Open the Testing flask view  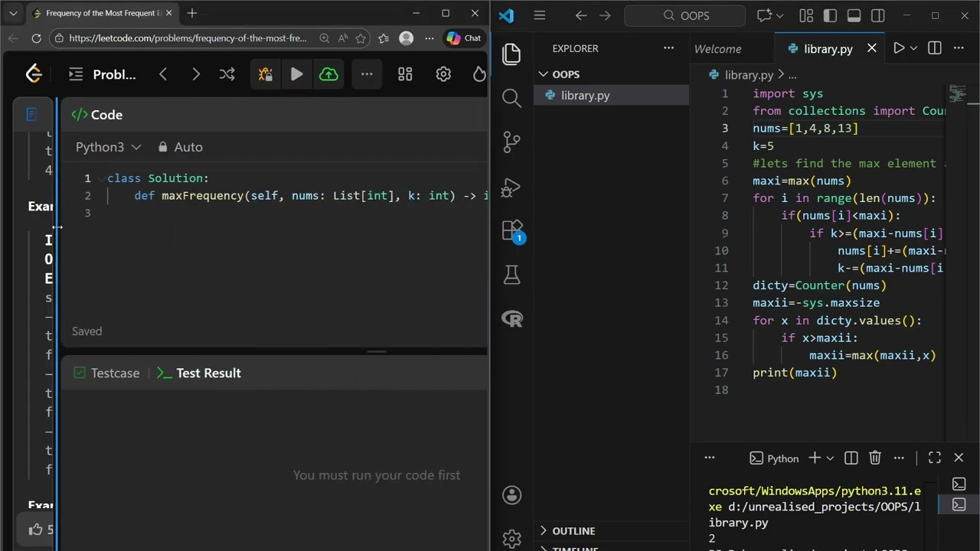(x=511, y=275)
